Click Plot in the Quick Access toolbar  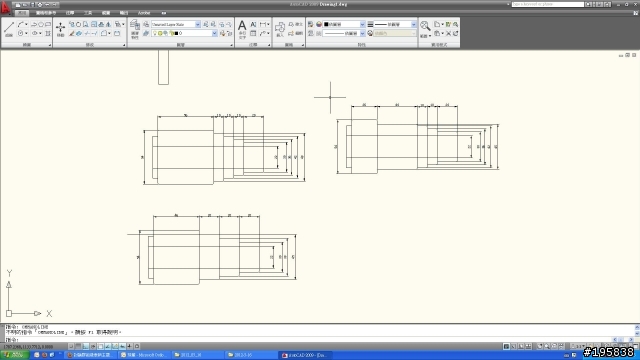pos(40,4)
